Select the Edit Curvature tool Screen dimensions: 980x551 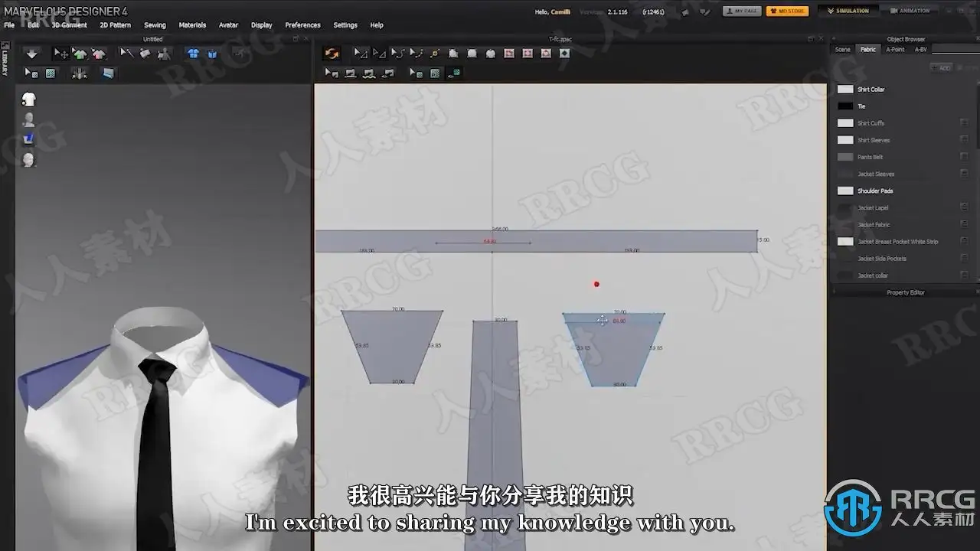[397, 54]
